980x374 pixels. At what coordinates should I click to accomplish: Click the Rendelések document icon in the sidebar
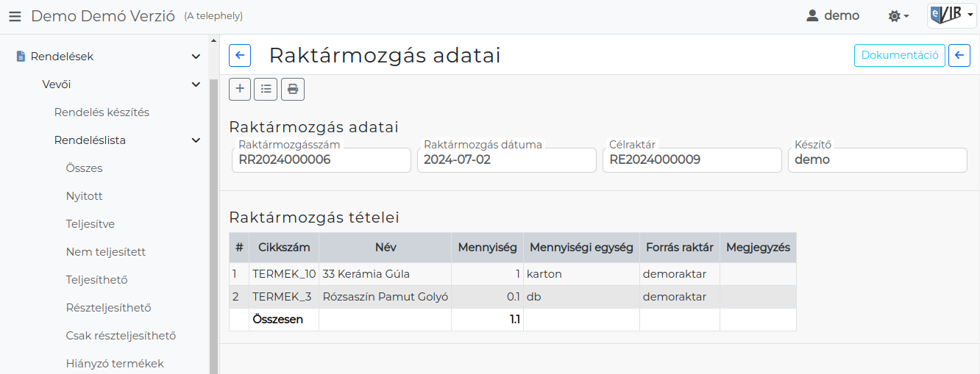coord(21,57)
